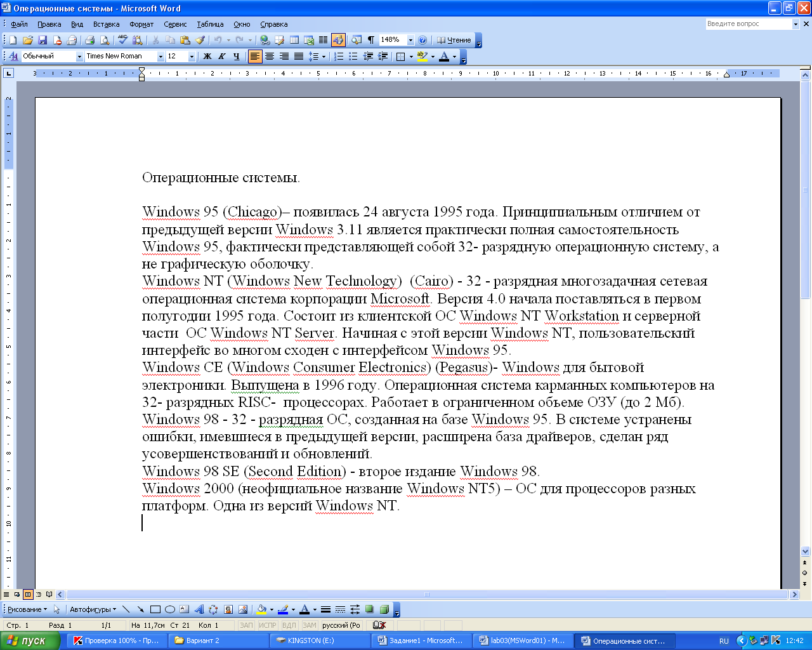Click the Paste clipboard icon
The image size is (812, 650).
[x=185, y=40]
